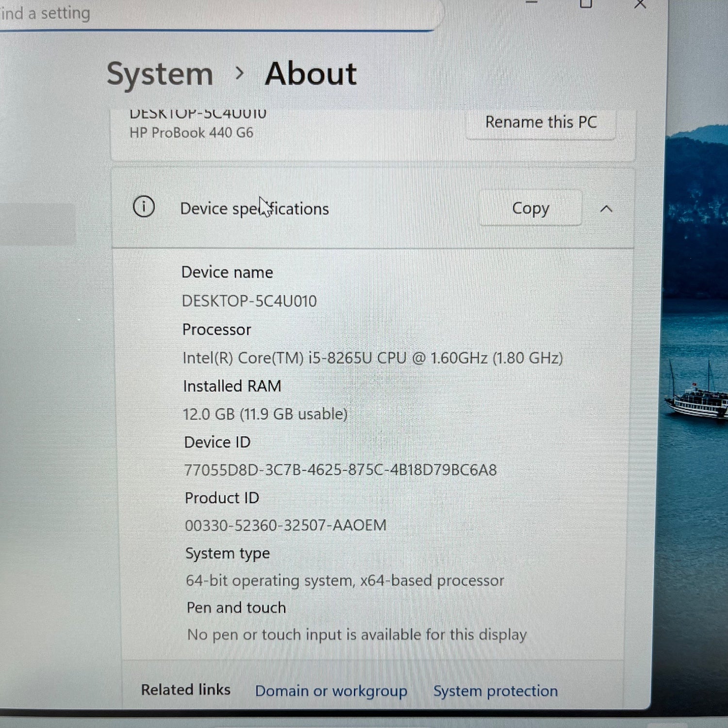Collapse the Device specifications section
The height and width of the screenshot is (728, 728).
[x=606, y=209]
